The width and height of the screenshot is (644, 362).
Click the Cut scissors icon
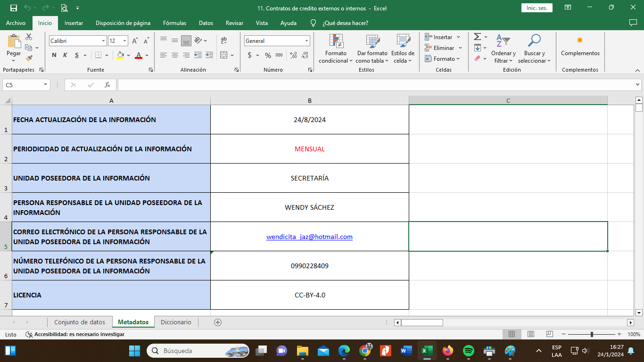[x=29, y=37]
